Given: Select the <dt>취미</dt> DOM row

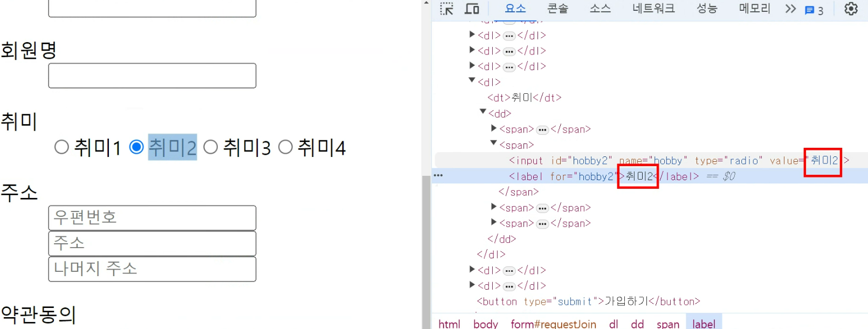Looking at the screenshot, I should click(x=525, y=98).
